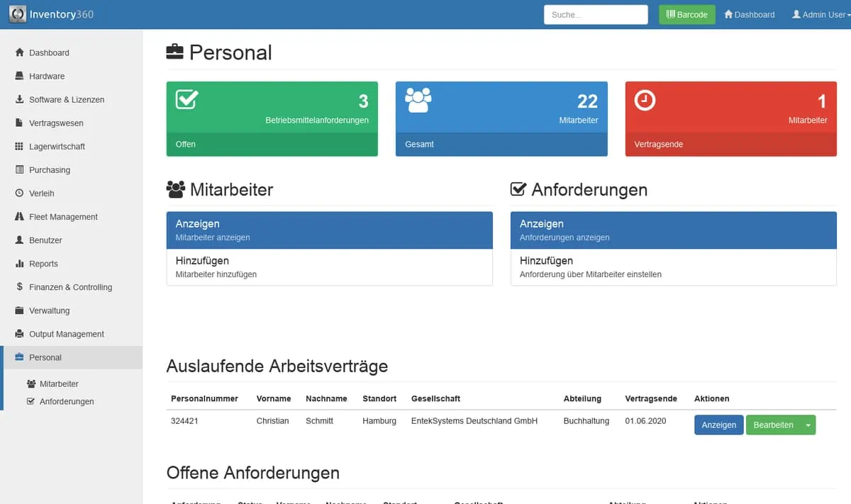Click the Output Management printer icon

tap(19, 334)
